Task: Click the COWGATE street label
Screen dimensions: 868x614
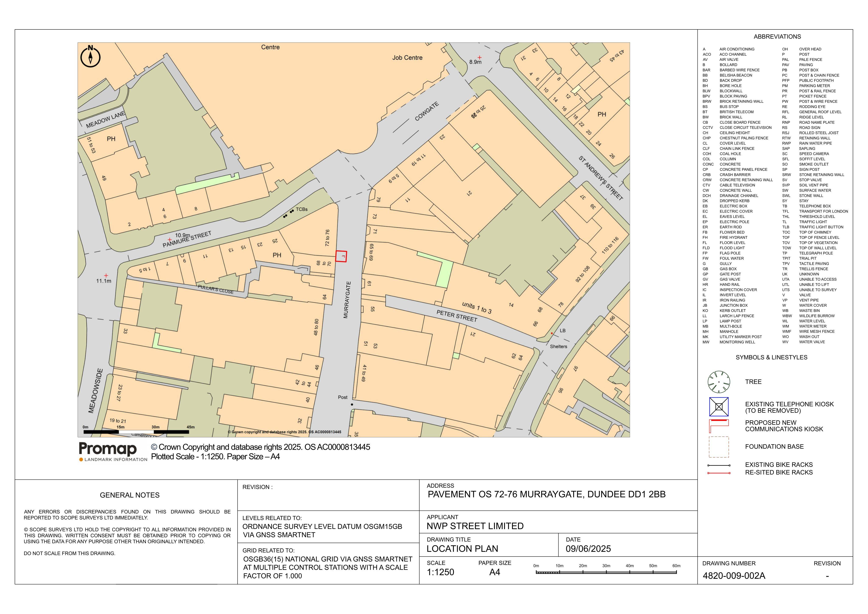Action: click(427, 111)
